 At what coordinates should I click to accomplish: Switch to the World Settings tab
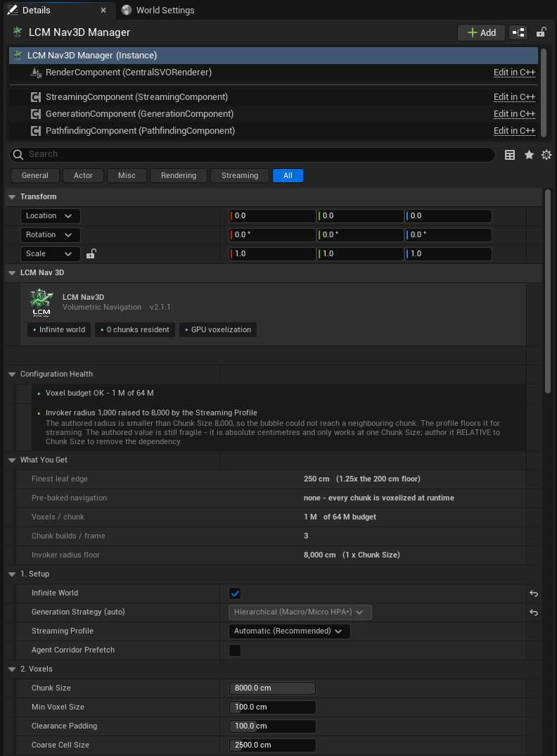[x=159, y=10]
